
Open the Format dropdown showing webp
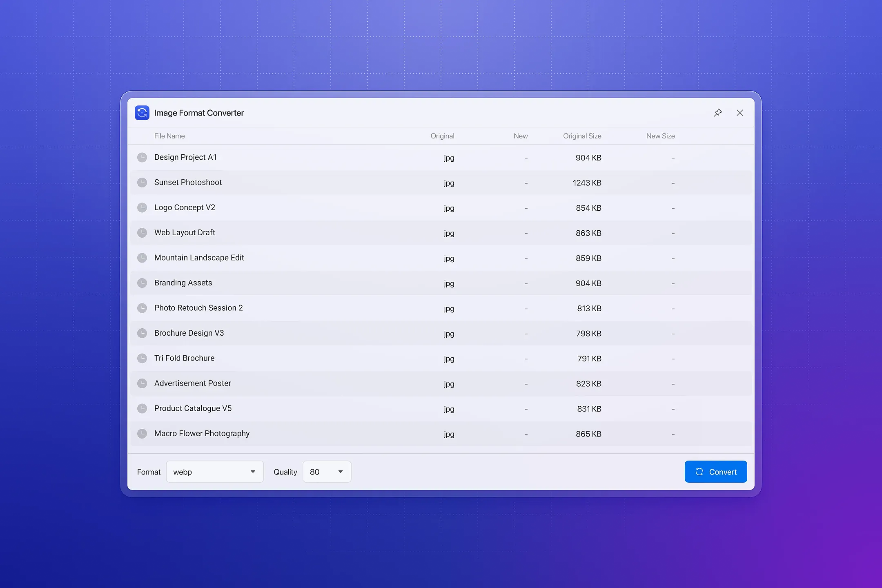[x=214, y=472]
